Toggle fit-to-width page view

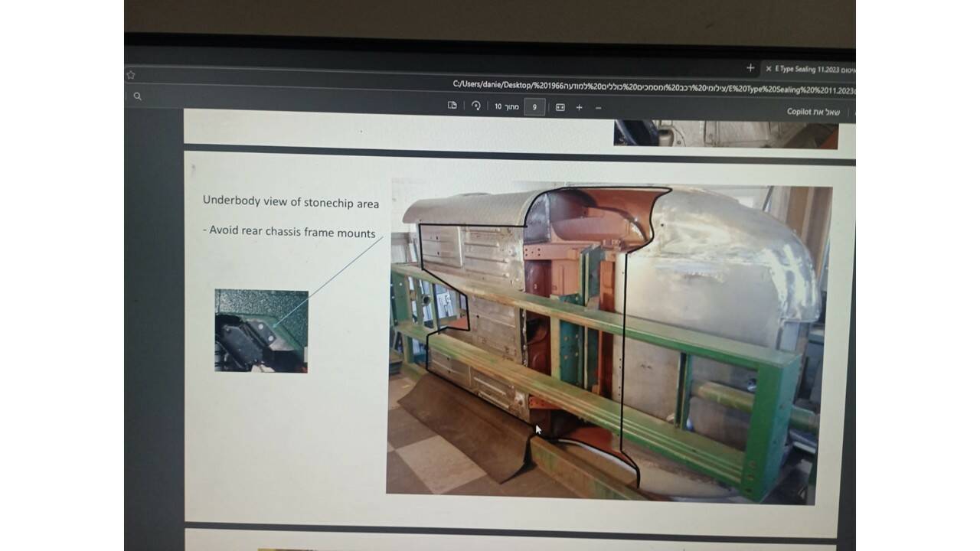point(560,107)
